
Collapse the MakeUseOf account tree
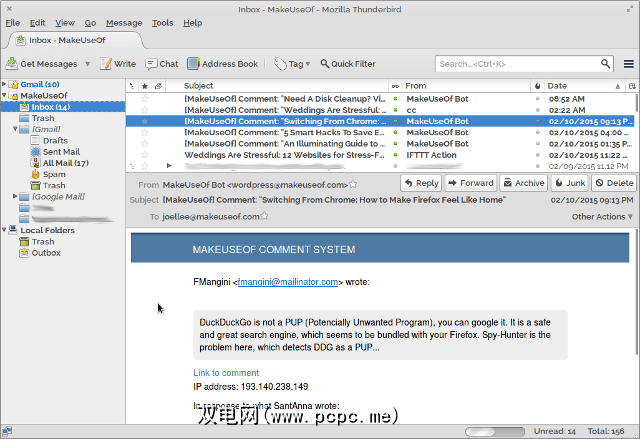(4, 95)
